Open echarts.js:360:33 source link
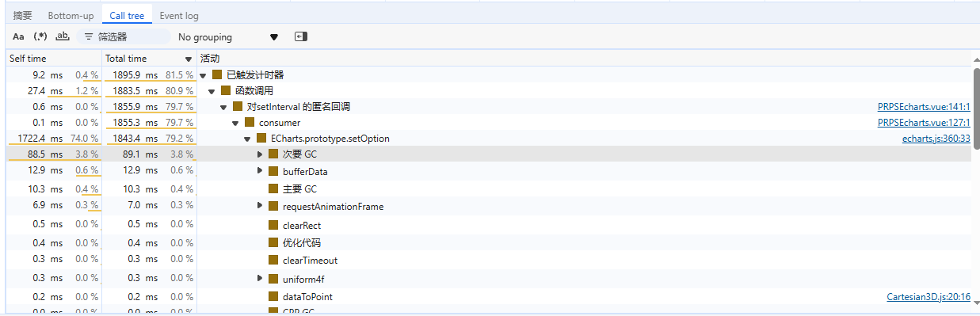The height and width of the screenshot is (316, 980). pos(936,139)
